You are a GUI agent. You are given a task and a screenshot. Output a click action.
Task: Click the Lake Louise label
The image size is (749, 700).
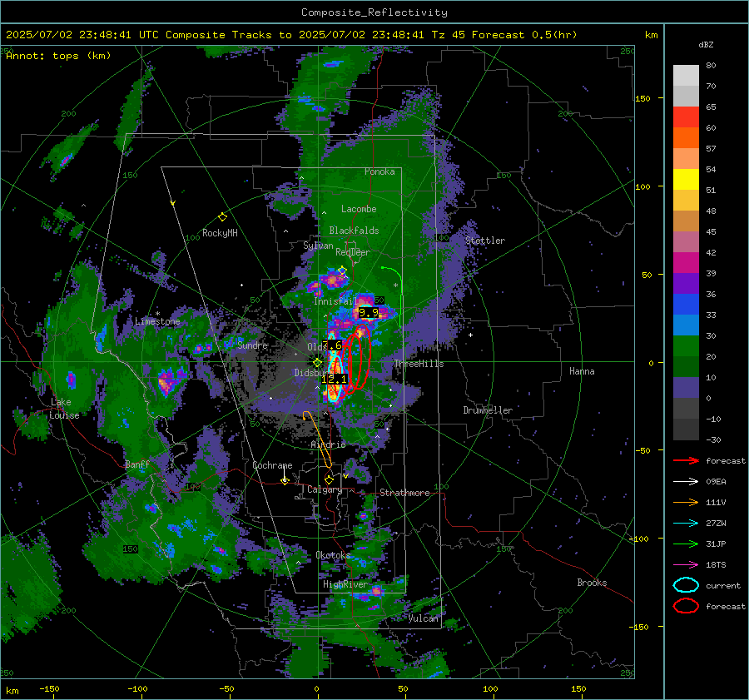tap(64, 409)
